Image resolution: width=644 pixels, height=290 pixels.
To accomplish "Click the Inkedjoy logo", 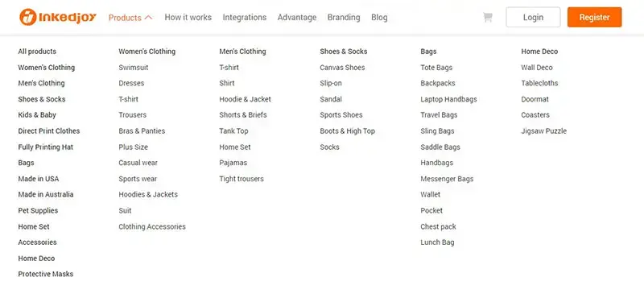I will pos(58,17).
